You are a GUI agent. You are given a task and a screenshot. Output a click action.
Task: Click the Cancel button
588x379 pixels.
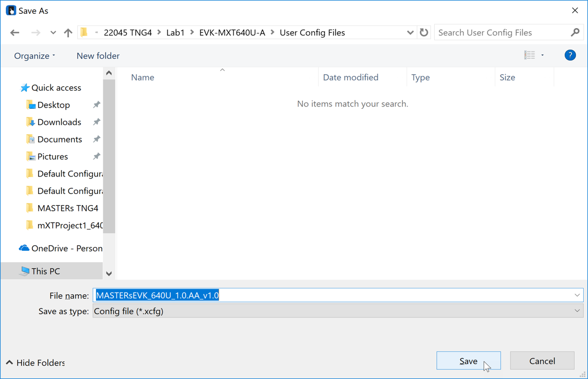tap(542, 361)
